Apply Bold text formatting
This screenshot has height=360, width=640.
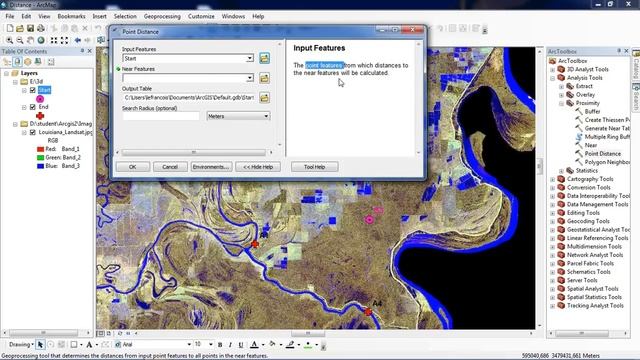[x=220, y=345]
